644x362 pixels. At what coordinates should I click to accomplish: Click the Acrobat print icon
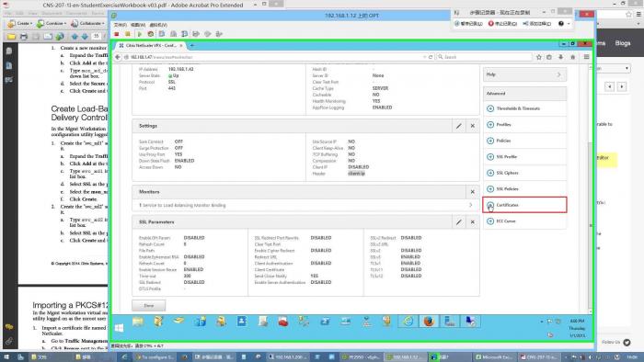coord(24,37)
